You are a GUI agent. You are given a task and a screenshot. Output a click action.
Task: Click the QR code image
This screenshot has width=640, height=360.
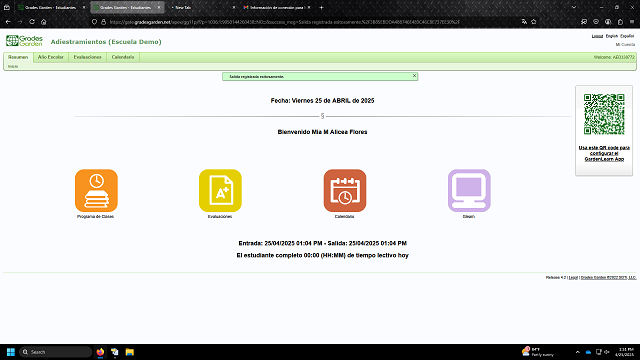(x=604, y=114)
